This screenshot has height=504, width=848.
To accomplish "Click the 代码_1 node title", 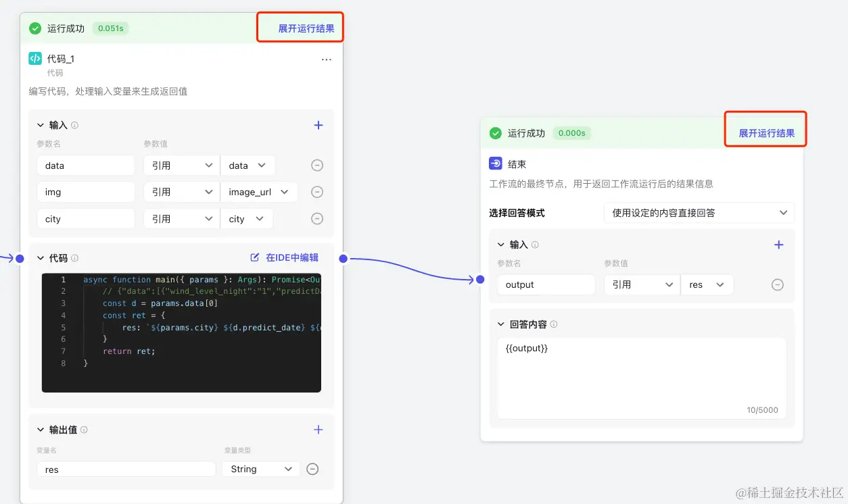I will 61,59.
